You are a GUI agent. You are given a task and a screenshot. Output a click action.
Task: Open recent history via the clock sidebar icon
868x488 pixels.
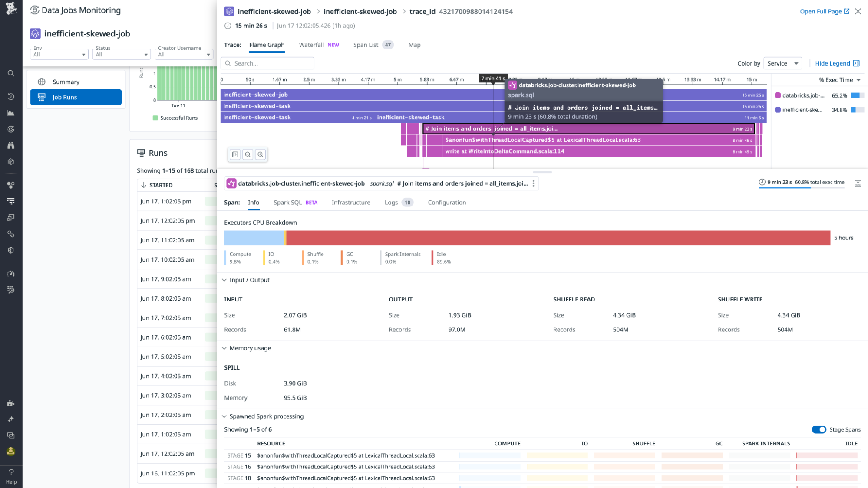coord(11,96)
